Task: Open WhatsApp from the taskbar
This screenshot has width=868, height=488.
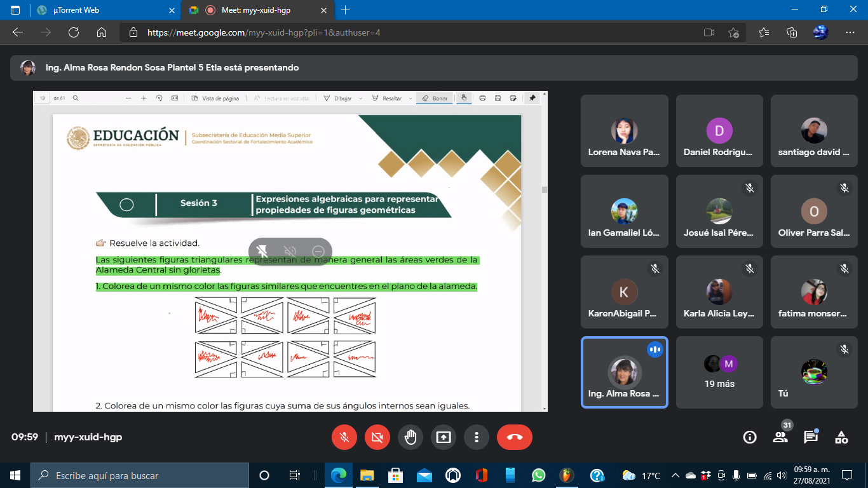Action: [538, 475]
